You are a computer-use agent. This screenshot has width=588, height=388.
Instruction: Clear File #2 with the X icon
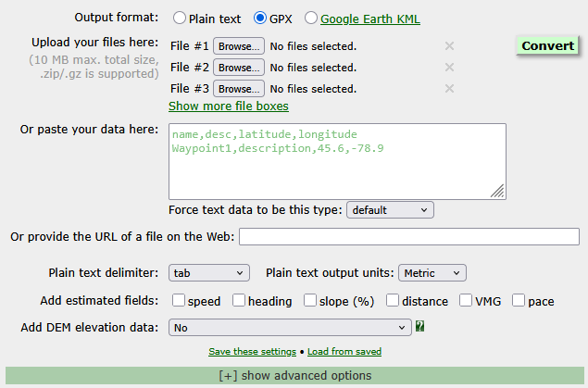(449, 67)
